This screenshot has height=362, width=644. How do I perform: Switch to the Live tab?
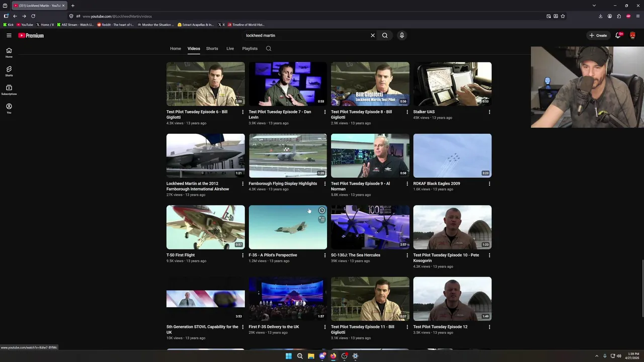click(230, 49)
